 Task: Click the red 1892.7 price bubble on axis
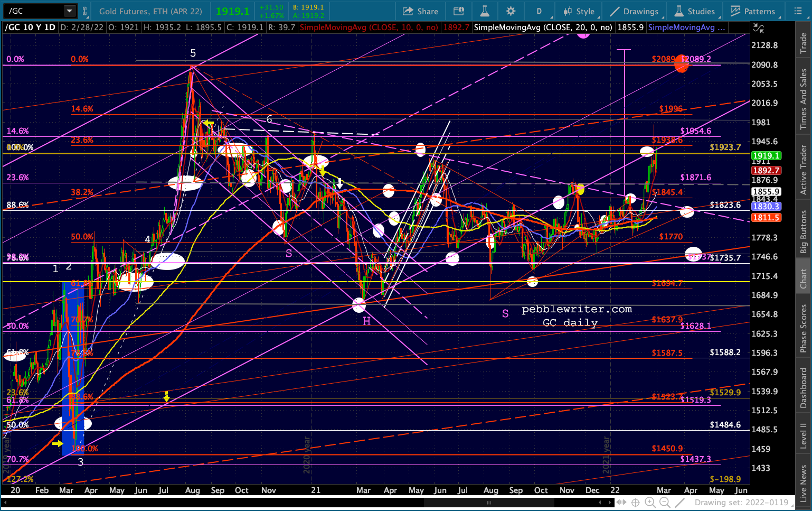click(766, 170)
